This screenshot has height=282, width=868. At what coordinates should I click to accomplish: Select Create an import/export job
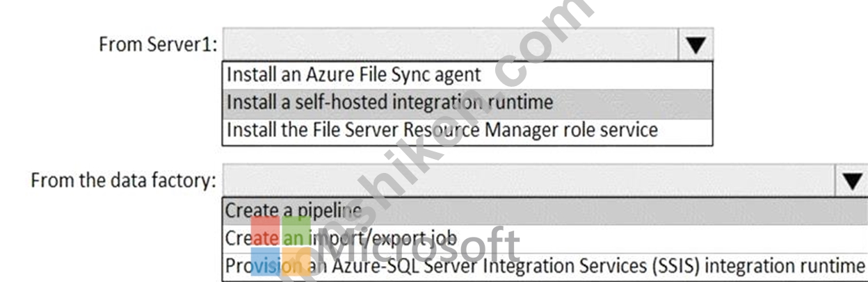[x=545, y=238]
